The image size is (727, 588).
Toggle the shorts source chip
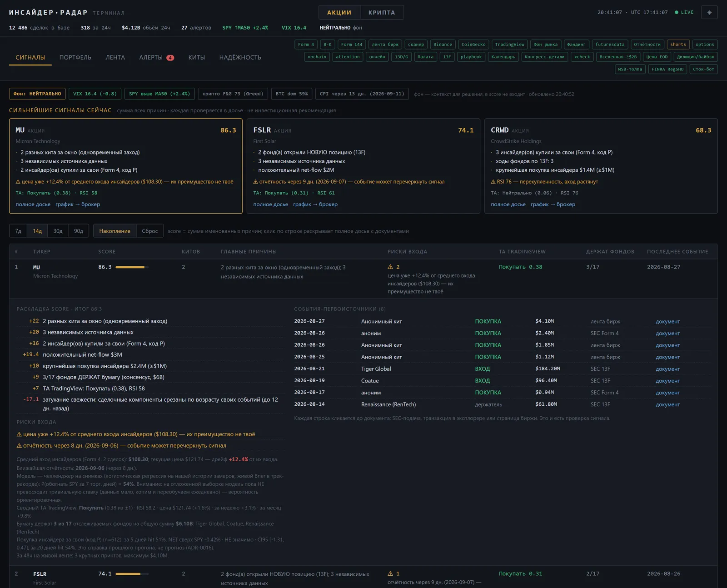678,45
